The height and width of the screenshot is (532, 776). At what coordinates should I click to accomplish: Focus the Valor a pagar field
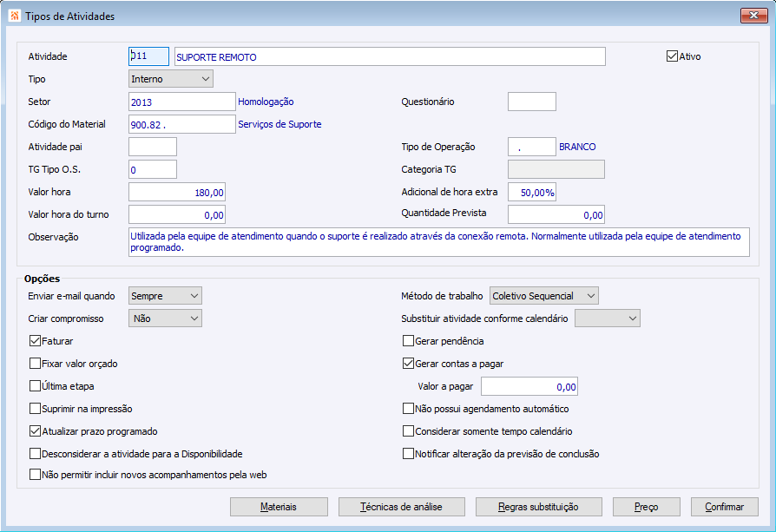(529, 386)
